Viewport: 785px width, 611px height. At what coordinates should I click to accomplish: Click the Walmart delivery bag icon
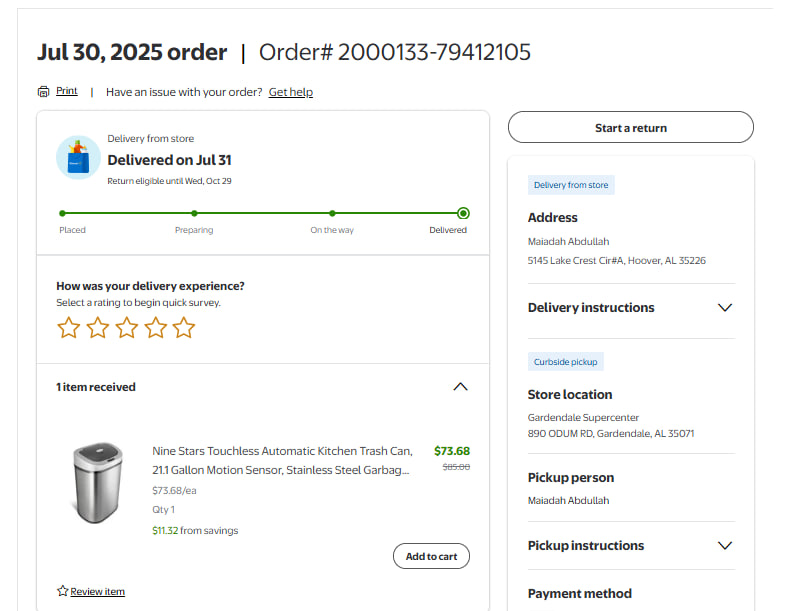point(78,158)
